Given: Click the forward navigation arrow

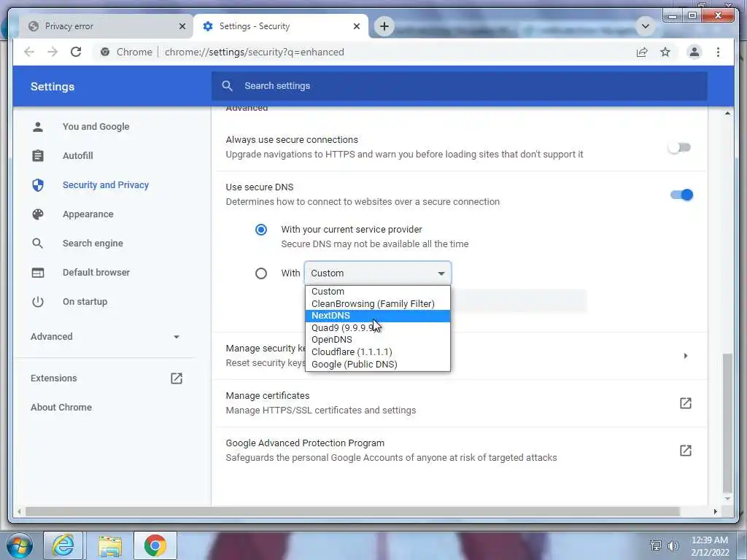Looking at the screenshot, I should (53, 52).
